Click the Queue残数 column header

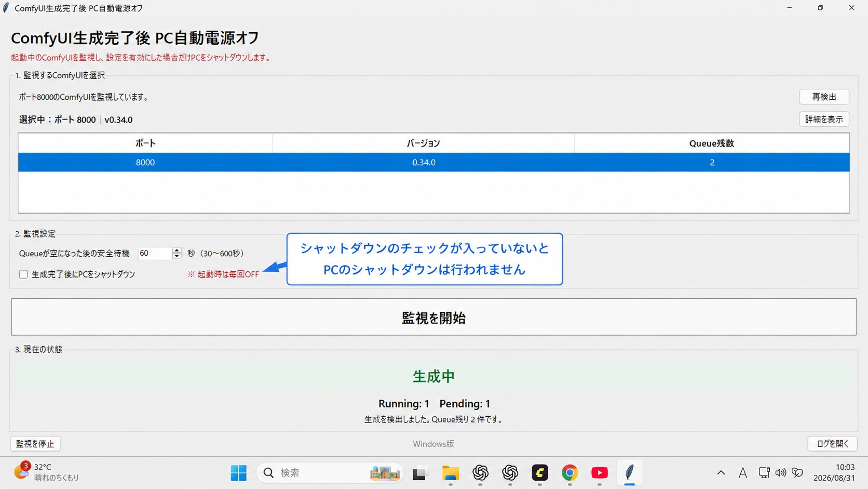click(712, 143)
